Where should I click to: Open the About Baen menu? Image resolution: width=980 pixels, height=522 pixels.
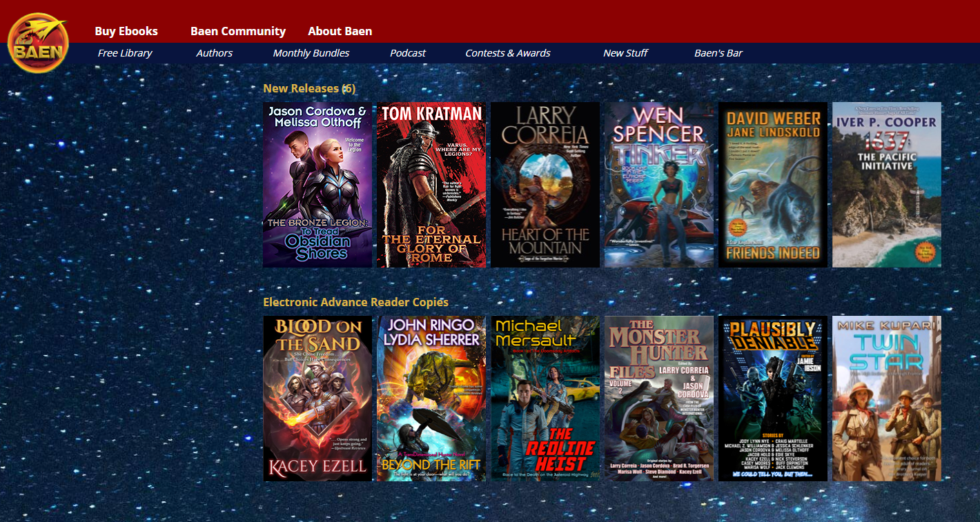[340, 31]
